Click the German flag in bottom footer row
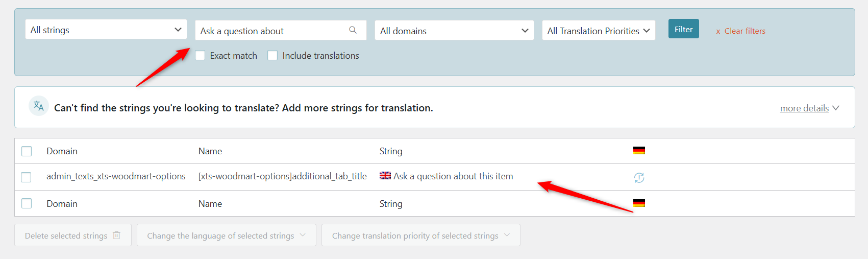868x259 pixels. click(x=639, y=203)
